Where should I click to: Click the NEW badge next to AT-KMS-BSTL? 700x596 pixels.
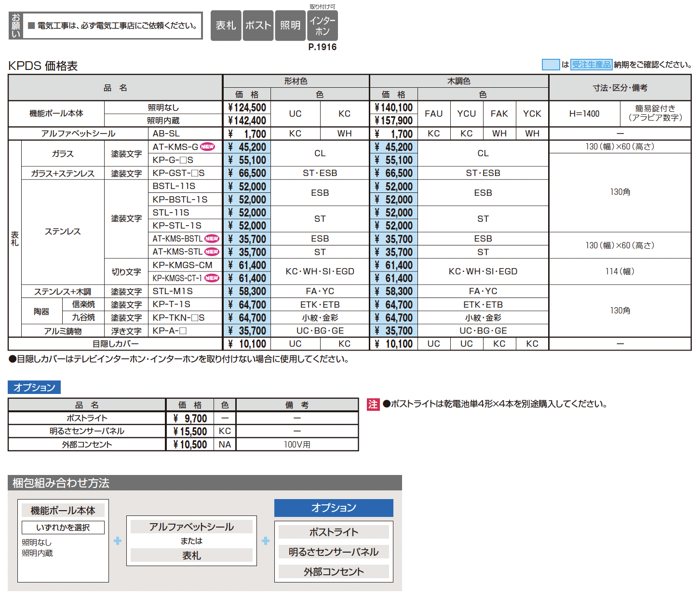(212, 238)
